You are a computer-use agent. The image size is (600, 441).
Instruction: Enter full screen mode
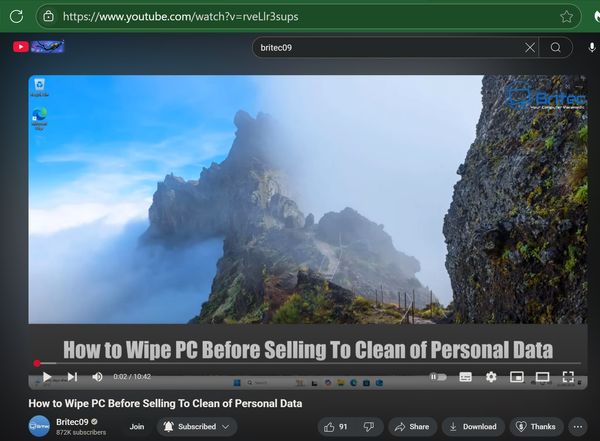(x=568, y=377)
